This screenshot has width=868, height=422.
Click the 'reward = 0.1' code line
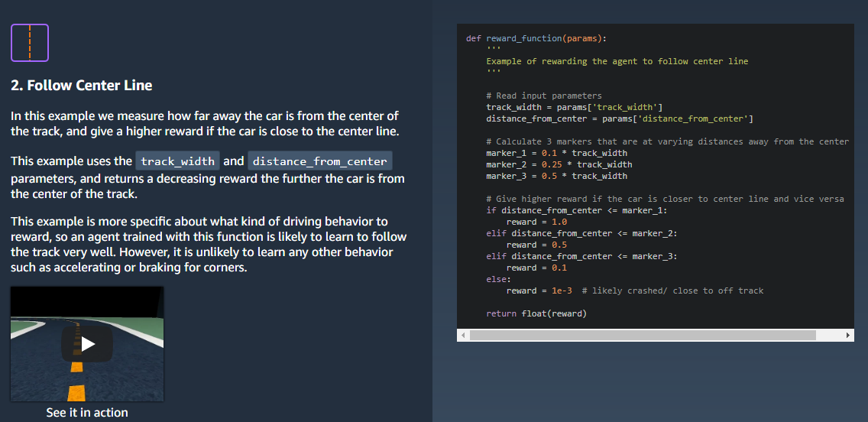tap(536, 268)
